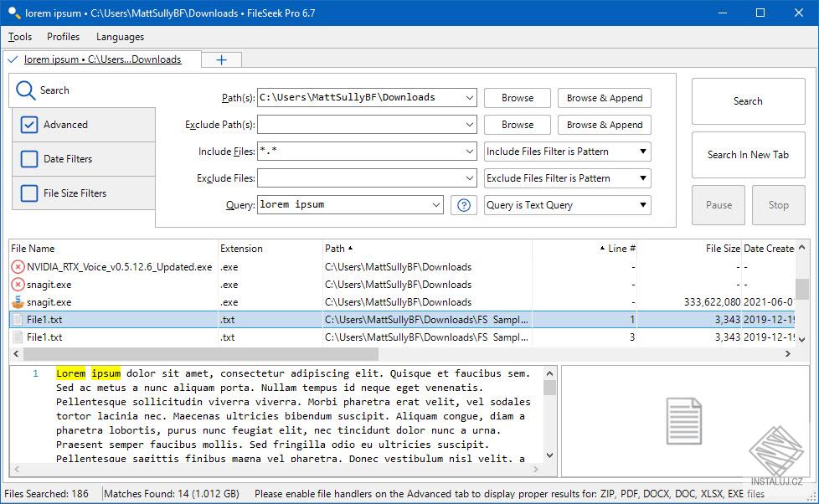Screen dimensions: 819x504
Task: Click Matches Found: 14 status text
Action: pos(172,494)
